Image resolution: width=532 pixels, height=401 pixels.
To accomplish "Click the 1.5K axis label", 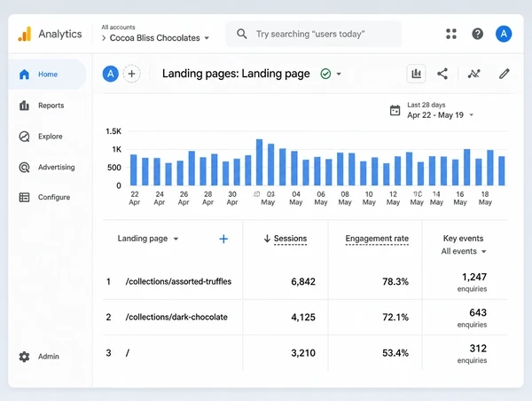I will (113, 131).
